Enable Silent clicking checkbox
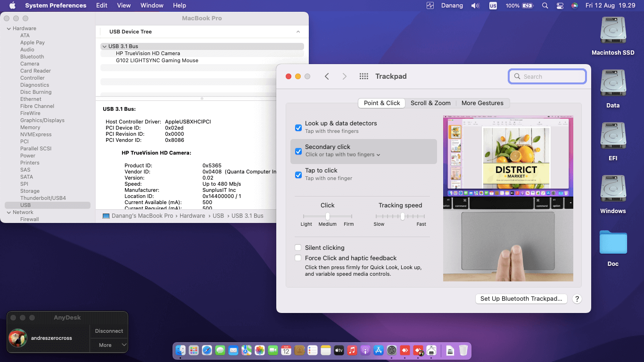644x362 pixels. click(298, 247)
